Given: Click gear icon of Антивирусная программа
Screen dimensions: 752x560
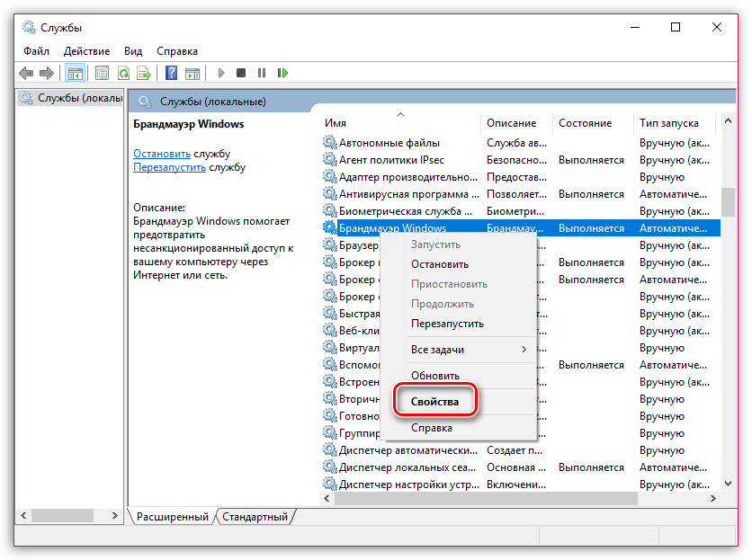Looking at the screenshot, I should click(329, 193).
